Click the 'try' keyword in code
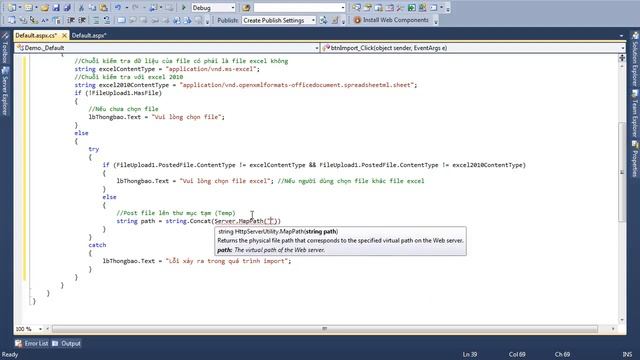This screenshot has width=640, height=360. tap(93, 149)
